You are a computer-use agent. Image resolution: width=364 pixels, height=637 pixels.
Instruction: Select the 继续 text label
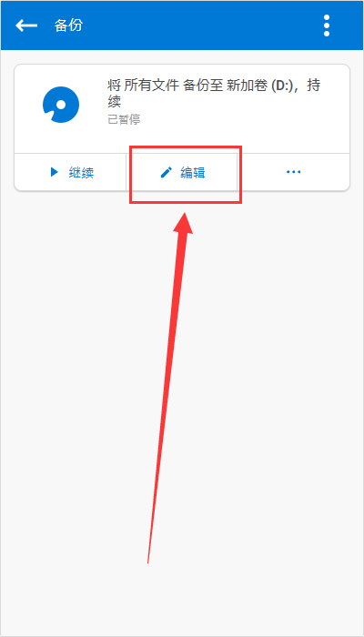[x=81, y=173]
